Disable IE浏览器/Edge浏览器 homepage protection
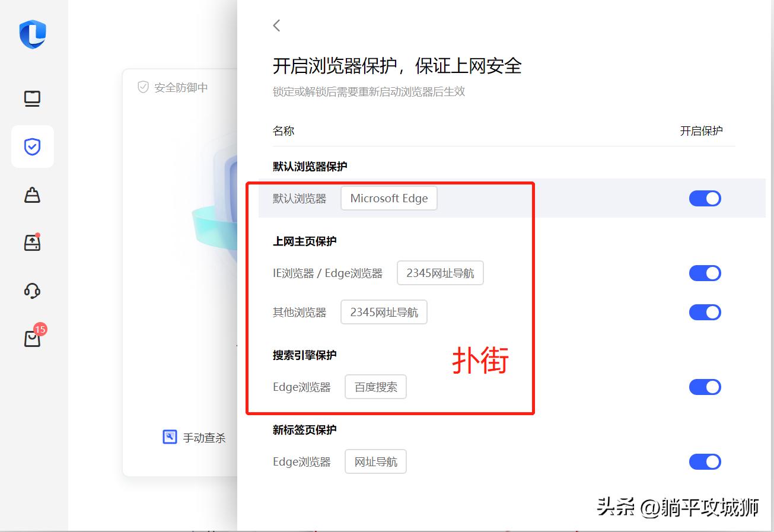This screenshot has width=774, height=532. click(705, 273)
